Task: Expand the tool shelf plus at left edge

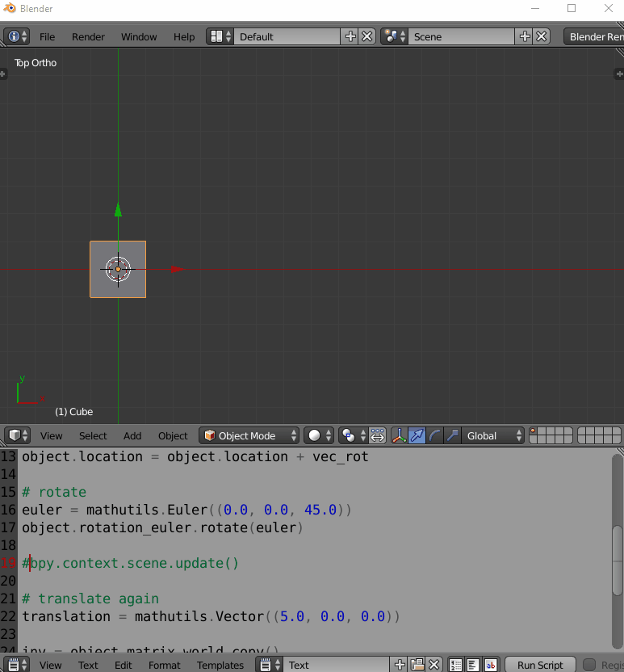Action: coord(3,74)
